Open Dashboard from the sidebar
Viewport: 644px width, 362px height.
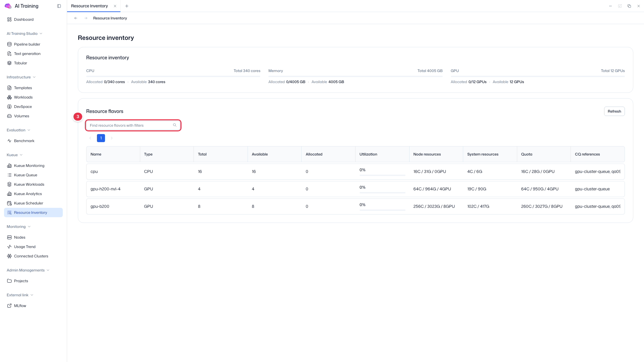(33, 19)
